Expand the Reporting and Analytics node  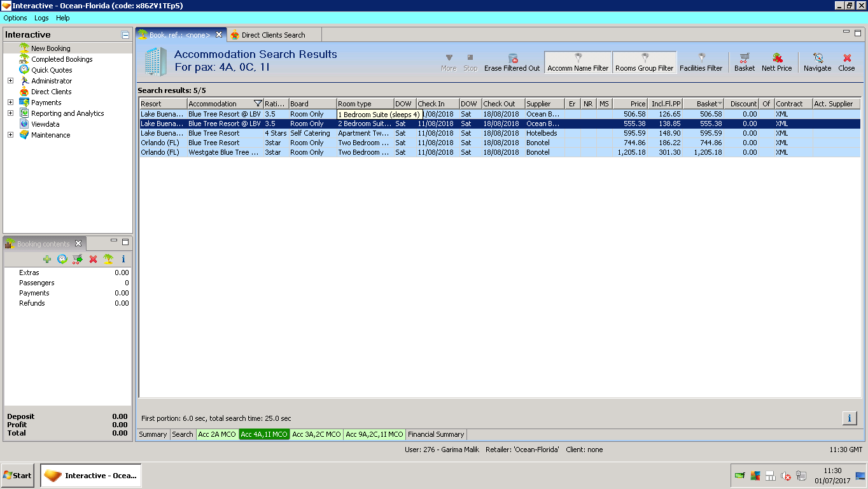click(x=10, y=113)
